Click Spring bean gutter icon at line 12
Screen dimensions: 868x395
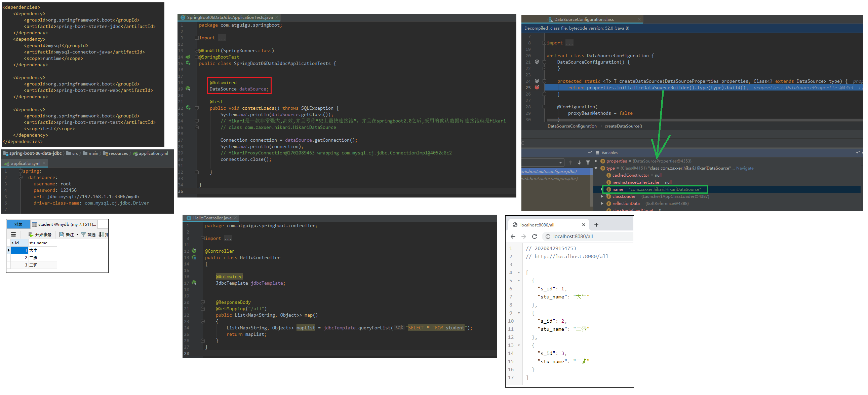194,251
